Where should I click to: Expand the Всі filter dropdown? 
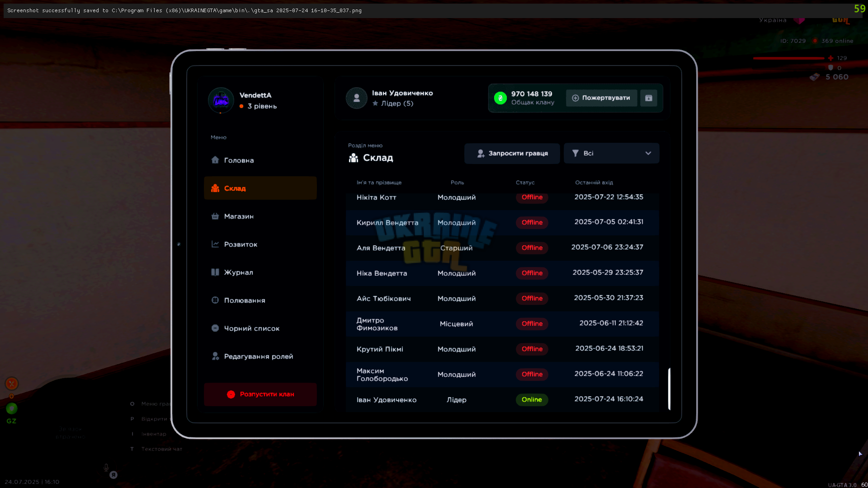pos(611,153)
